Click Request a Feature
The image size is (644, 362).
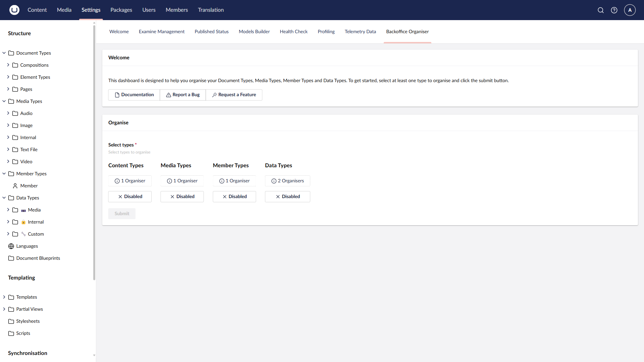[234, 95]
